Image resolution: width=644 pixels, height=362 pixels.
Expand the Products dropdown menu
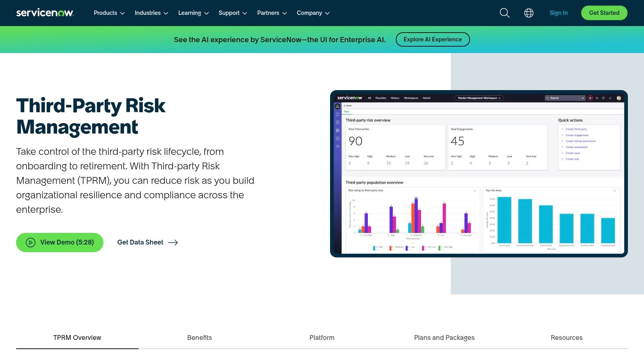[x=109, y=13]
